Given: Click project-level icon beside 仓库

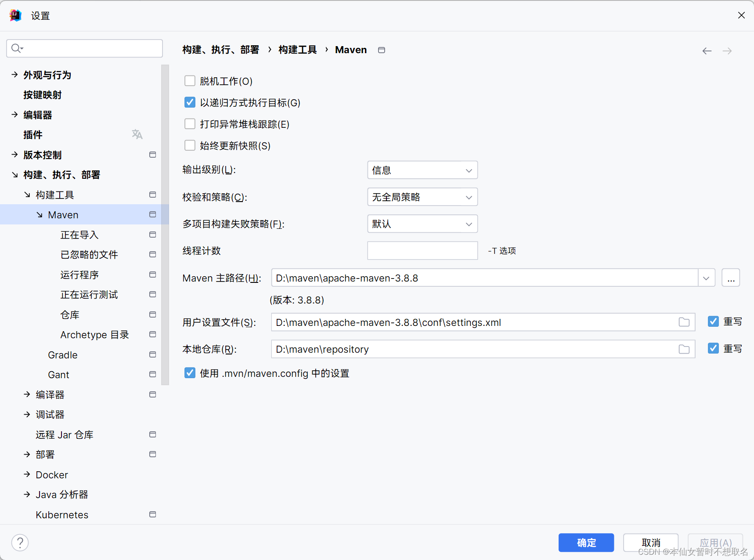Looking at the screenshot, I should [152, 314].
